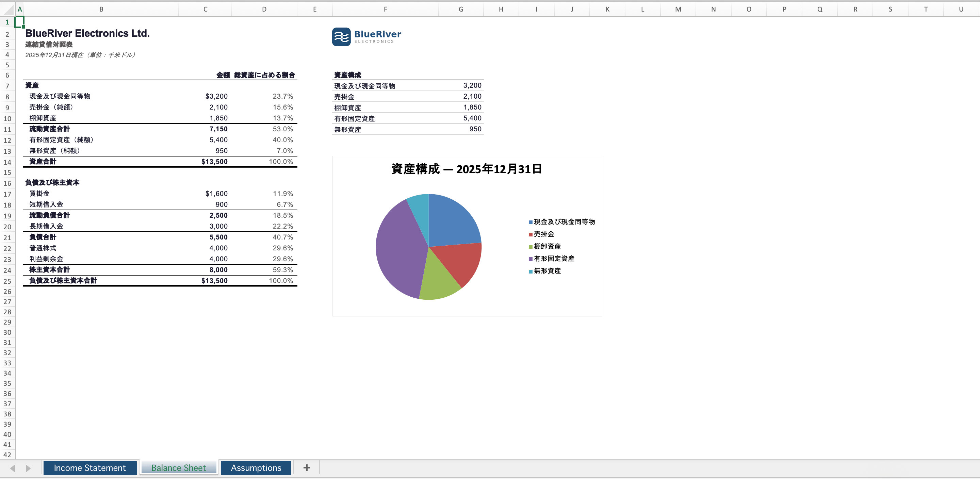Viewport: 980px width, 479px height.
Task: Click the 7,150 current assets total
Action: (218, 129)
